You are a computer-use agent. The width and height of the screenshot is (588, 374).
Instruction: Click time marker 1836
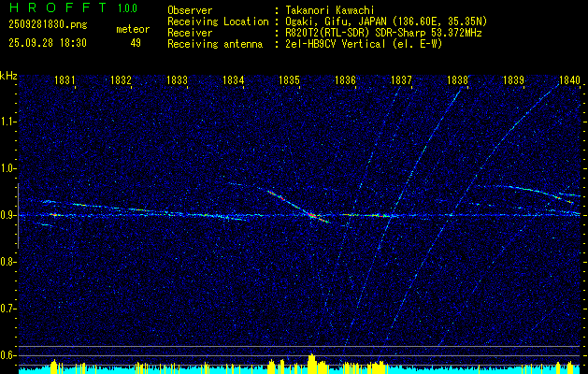(x=345, y=80)
